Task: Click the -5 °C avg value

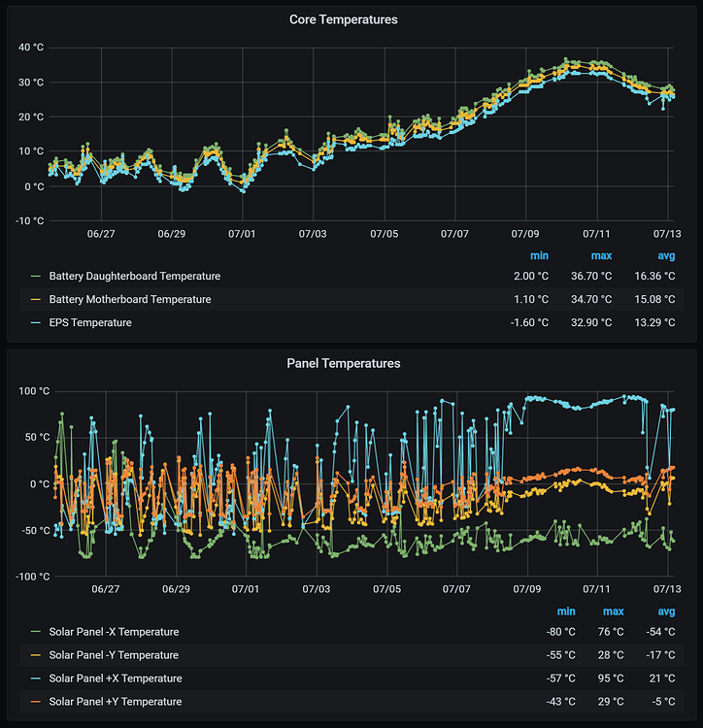Action: tap(663, 702)
